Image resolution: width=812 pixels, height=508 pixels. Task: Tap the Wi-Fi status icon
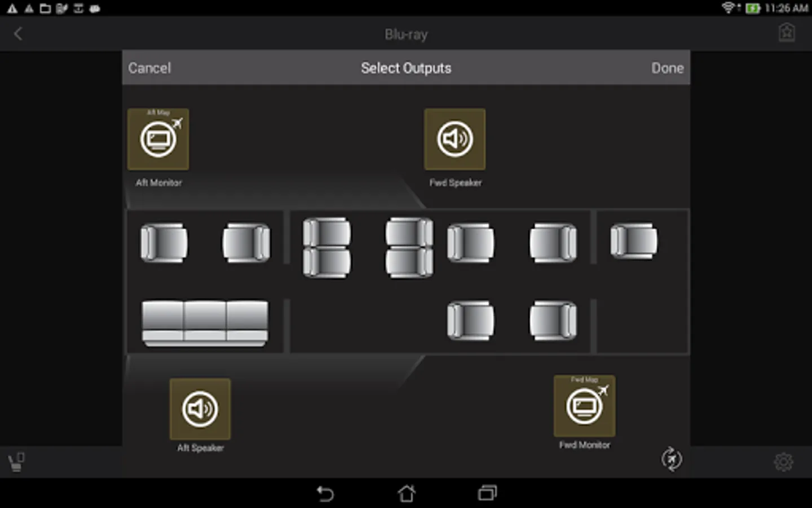click(729, 8)
